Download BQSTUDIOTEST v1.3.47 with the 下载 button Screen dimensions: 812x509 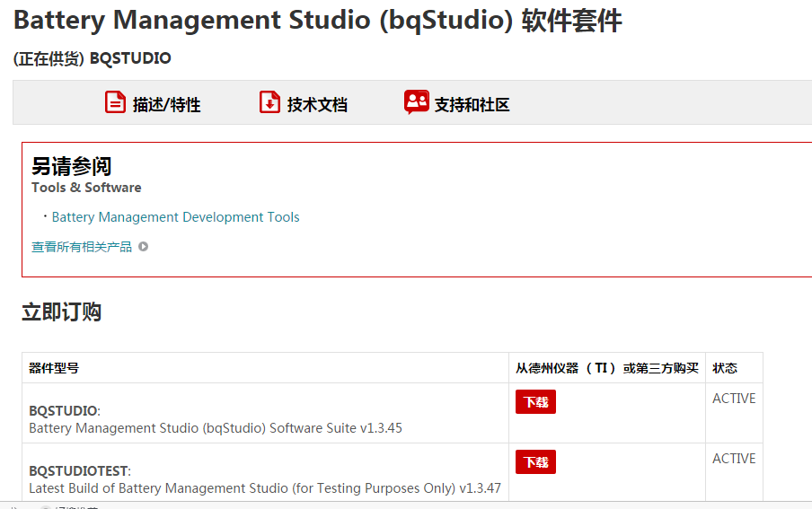535,462
